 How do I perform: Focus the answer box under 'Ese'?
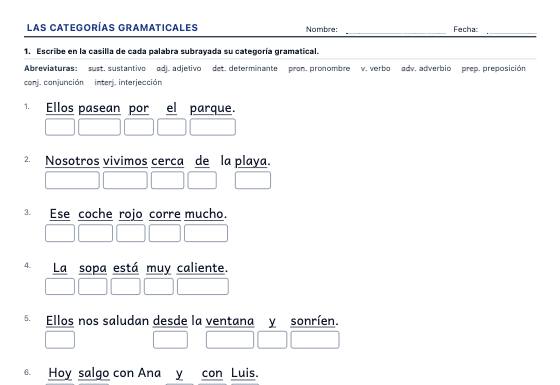60,233
